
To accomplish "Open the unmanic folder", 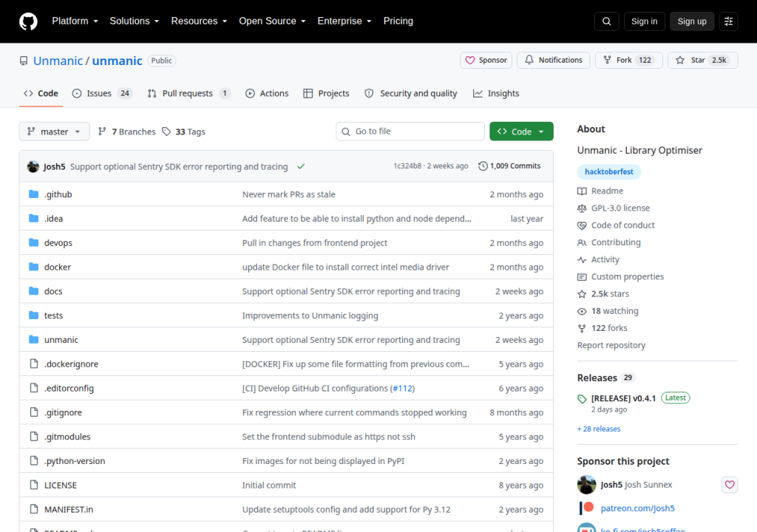I will coord(61,340).
